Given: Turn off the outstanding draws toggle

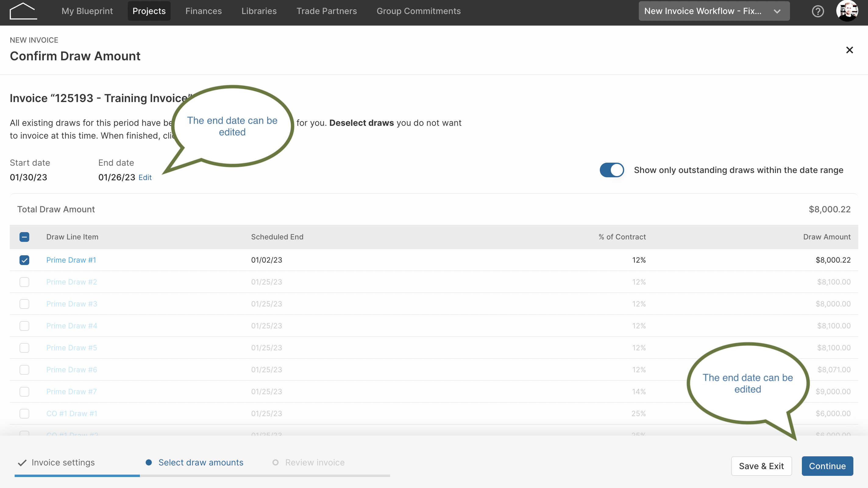Looking at the screenshot, I should tap(612, 170).
